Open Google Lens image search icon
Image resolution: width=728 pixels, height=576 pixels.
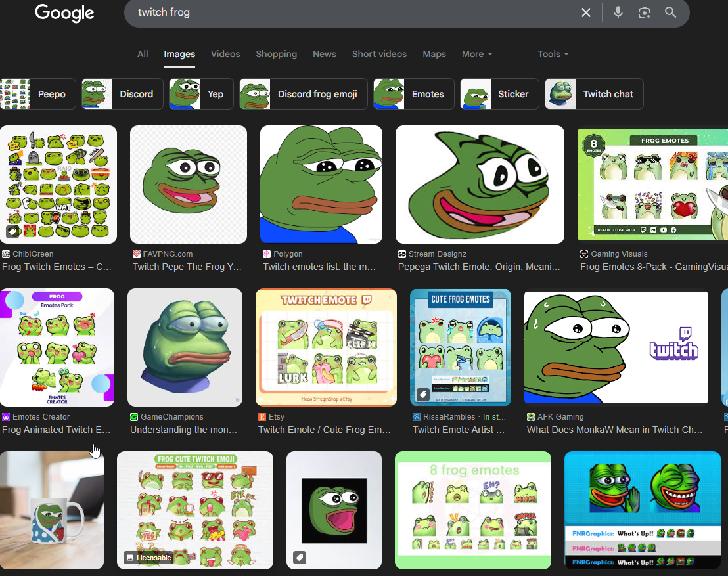pyautogui.click(x=644, y=12)
